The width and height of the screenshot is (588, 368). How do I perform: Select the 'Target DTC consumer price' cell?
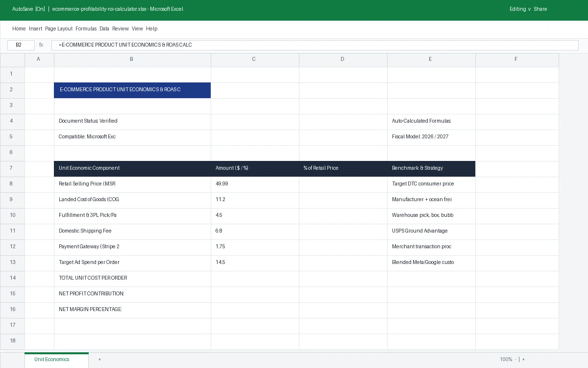point(431,184)
